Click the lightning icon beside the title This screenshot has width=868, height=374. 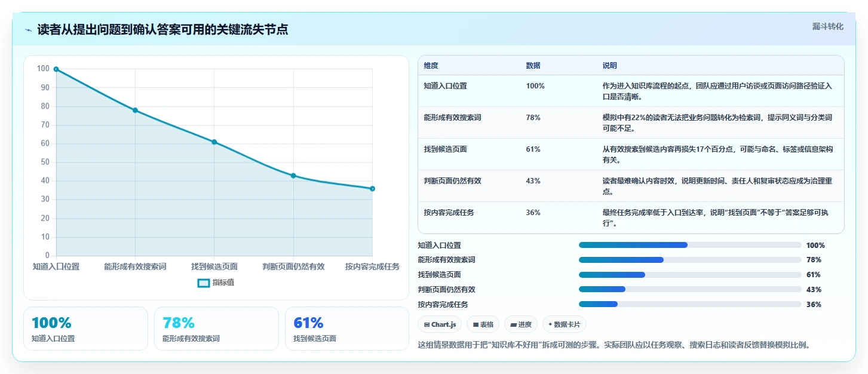coord(29,30)
